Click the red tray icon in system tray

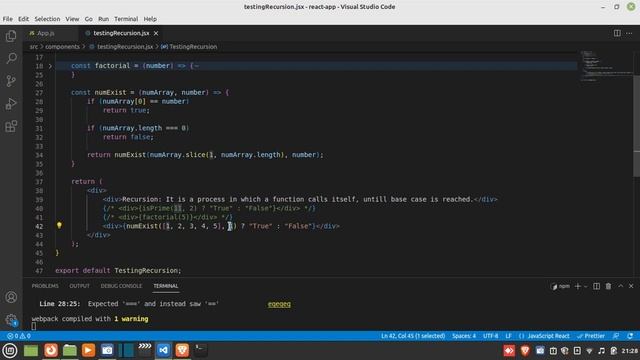[x=509, y=351]
